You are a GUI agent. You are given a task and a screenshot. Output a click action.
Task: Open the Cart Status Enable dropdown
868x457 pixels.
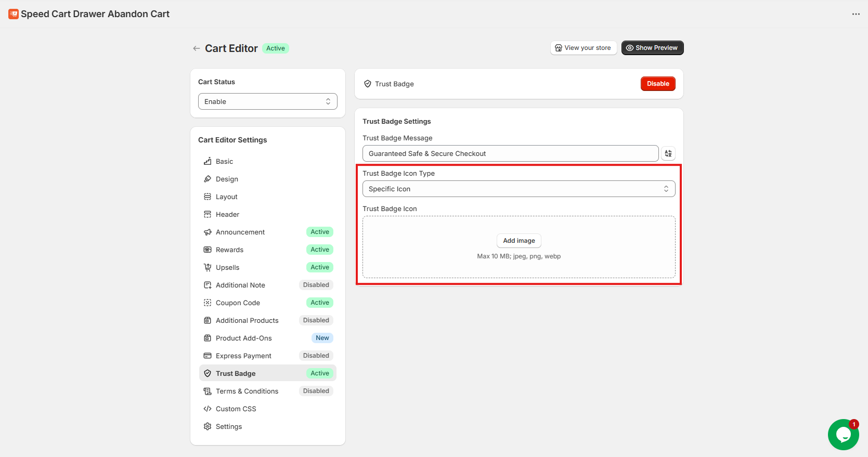[267, 101]
